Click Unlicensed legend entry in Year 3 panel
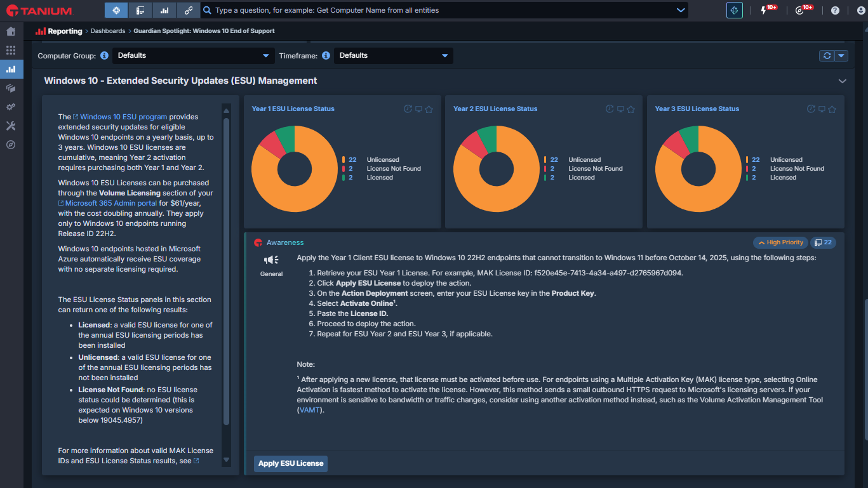The height and width of the screenshot is (488, 868). coord(786,160)
